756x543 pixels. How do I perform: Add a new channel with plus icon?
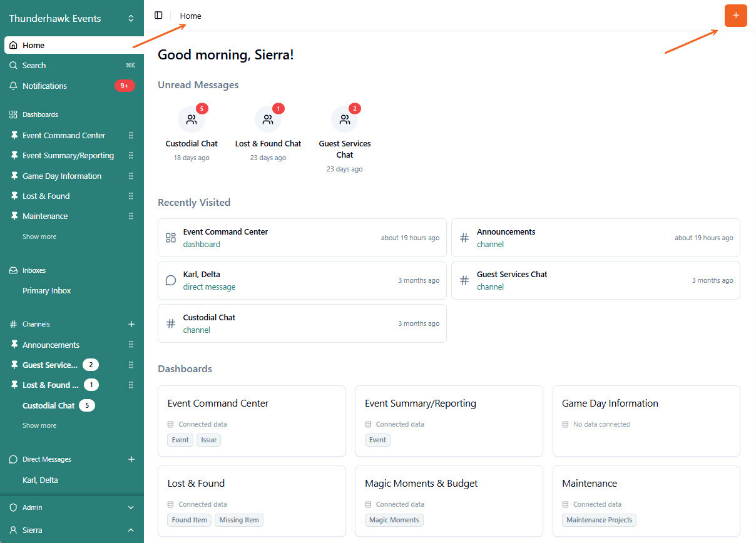(x=131, y=324)
